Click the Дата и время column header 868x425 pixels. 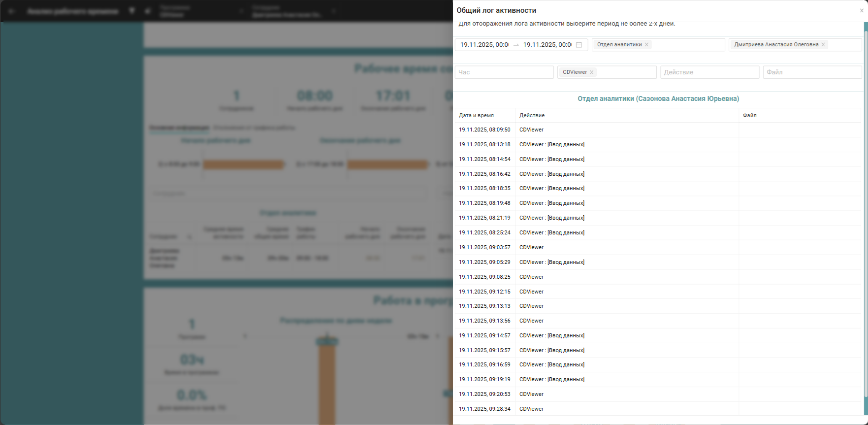click(476, 116)
